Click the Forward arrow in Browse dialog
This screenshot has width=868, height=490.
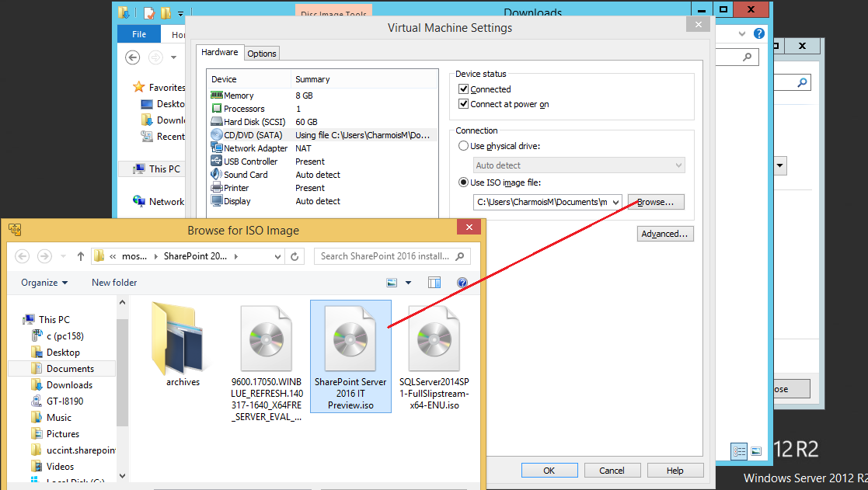44,256
